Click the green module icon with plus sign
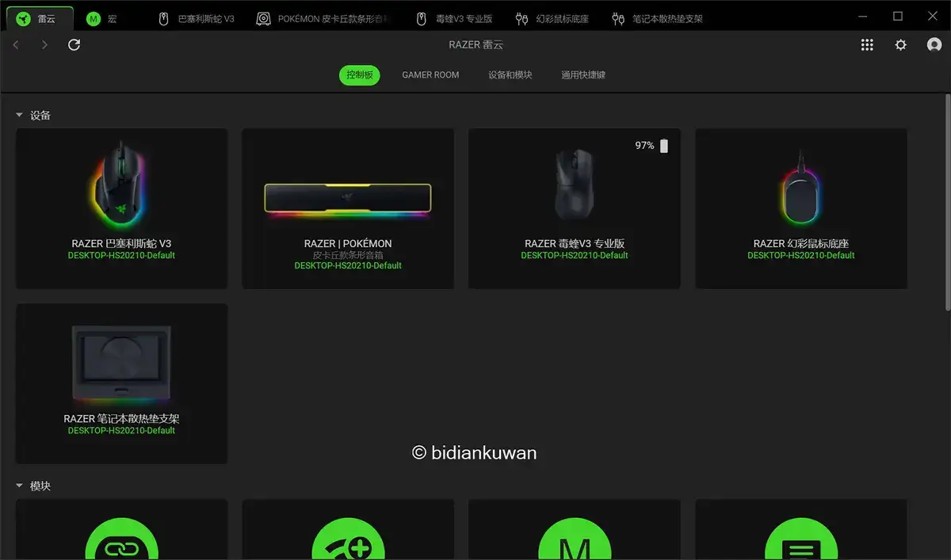Viewport: 951px width, 560px height. [348, 539]
